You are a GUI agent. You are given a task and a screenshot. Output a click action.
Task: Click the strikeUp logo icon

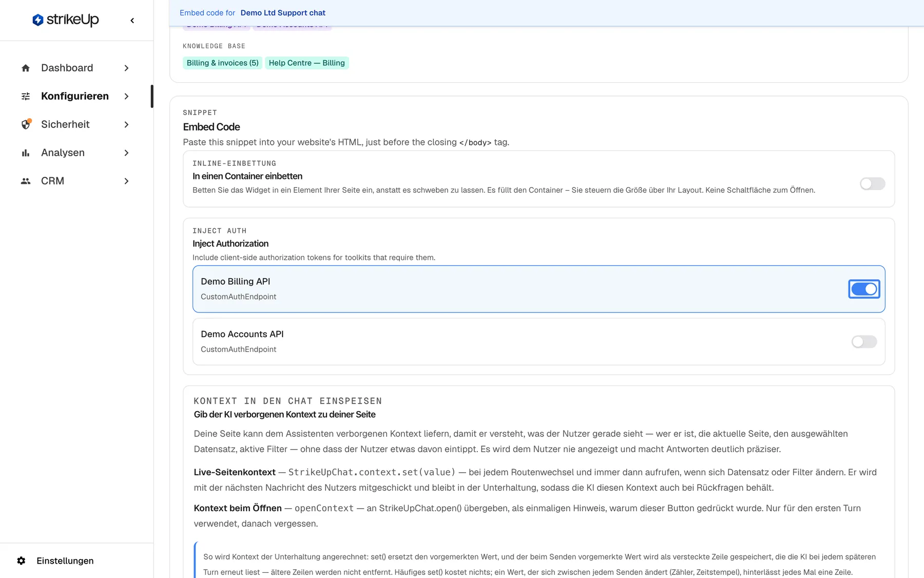click(x=37, y=20)
